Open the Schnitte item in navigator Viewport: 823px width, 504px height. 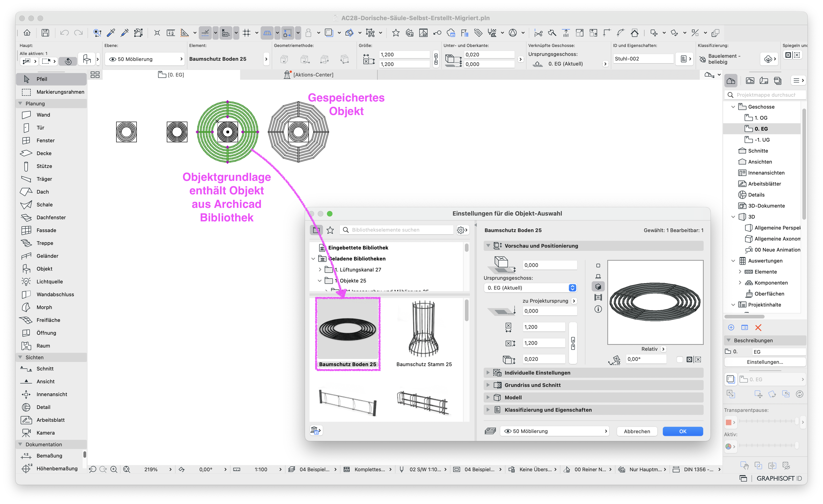758,151
